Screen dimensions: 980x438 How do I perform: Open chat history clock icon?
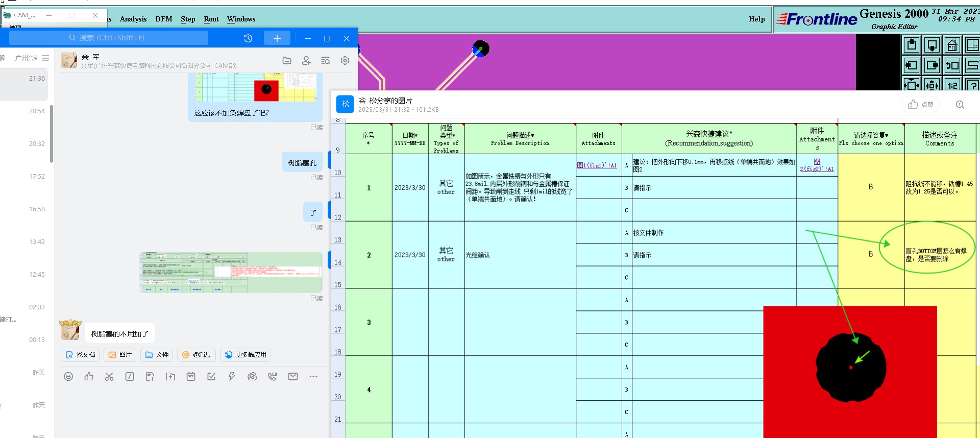[x=248, y=38]
